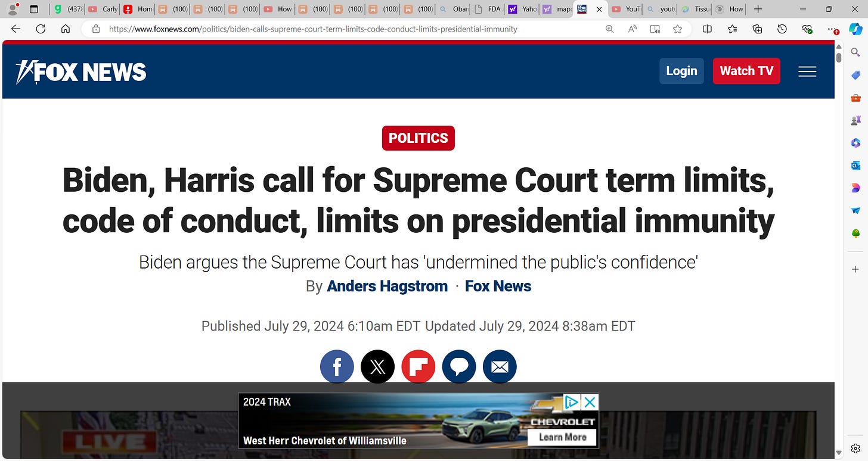Screen dimensions: 868x461
Task: Open the browser profile avatar menu
Action: 13,9
